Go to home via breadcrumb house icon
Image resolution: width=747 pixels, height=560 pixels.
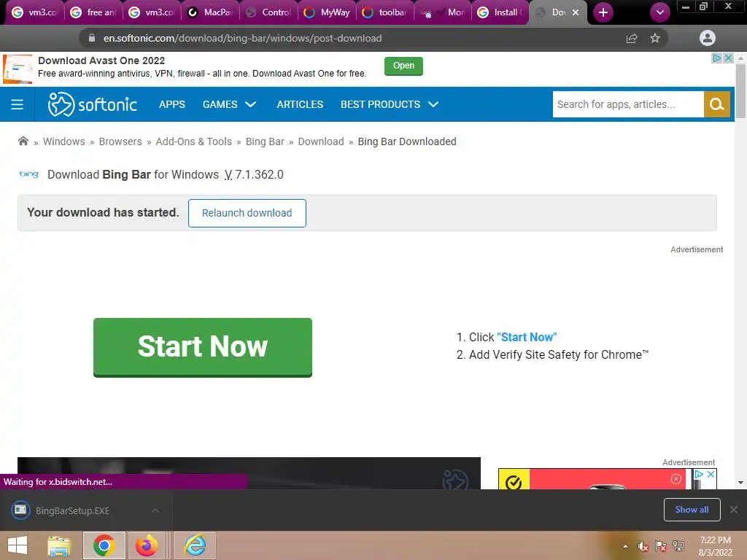tap(23, 141)
